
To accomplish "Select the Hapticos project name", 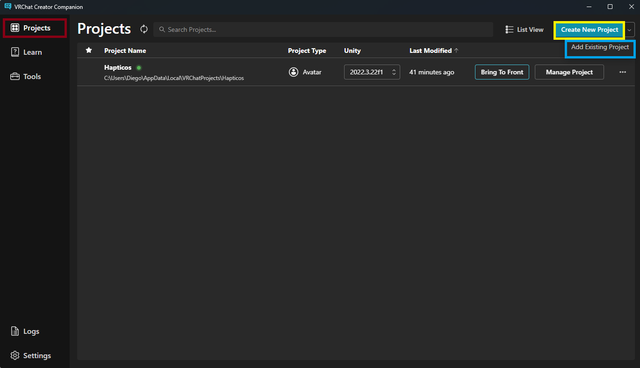I will point(118,67).
